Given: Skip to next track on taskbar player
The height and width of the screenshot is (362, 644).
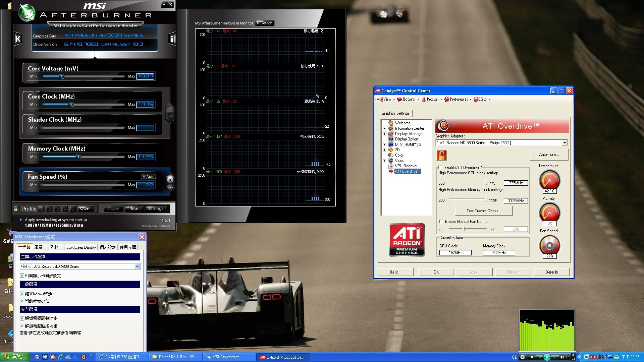Looking at the screenshot, I should point(555,357).
